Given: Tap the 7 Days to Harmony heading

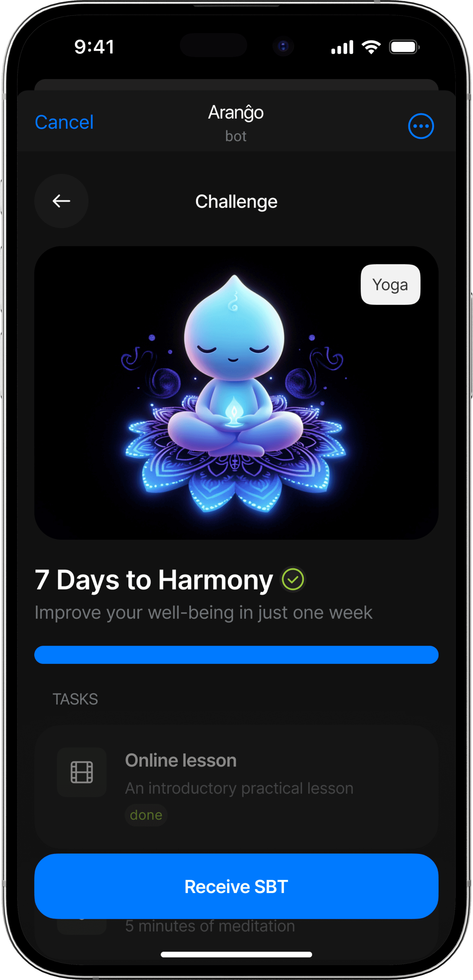Looking at the screenshot, I should 154,580.
